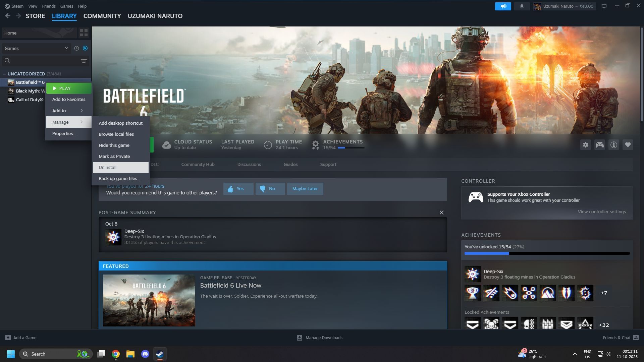
Task: Toggle sort by recent activity clock
Action: click(x=76, y=48)
